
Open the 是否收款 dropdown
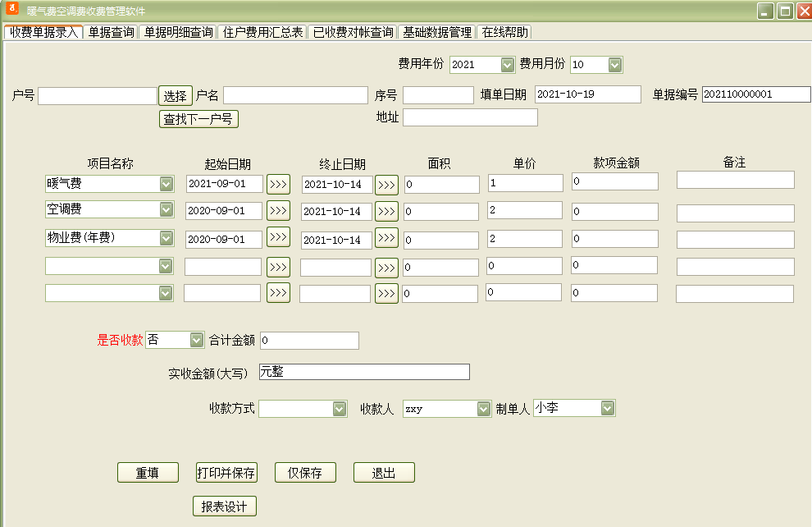click(x=196, y=340)
